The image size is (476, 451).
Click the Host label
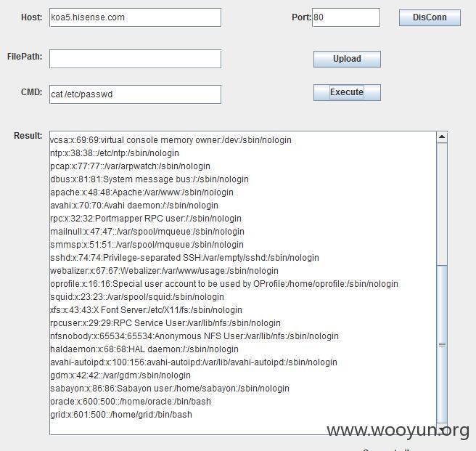tap(32, 17)
